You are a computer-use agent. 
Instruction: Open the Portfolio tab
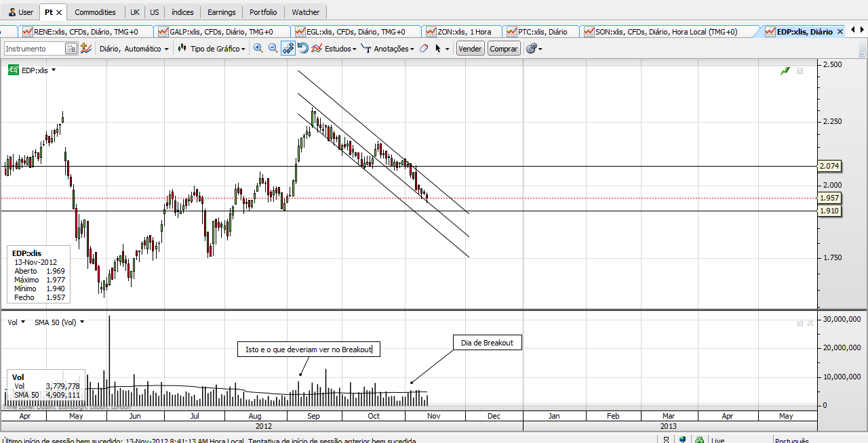pyautogui.click(x=263, y=12)
